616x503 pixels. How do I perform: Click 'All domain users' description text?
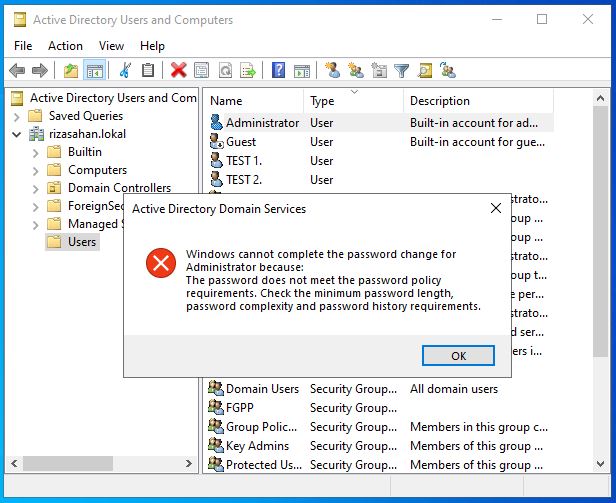point(454,389)
